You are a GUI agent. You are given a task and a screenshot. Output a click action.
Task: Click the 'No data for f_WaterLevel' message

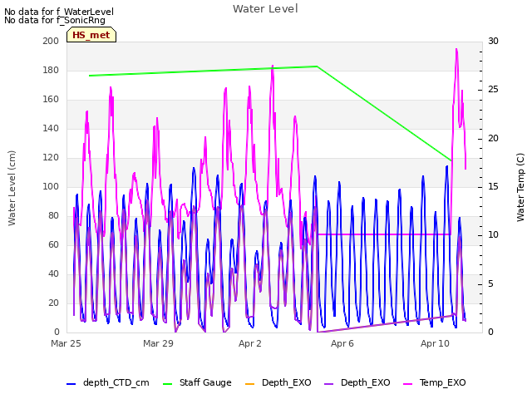(59, 12)
